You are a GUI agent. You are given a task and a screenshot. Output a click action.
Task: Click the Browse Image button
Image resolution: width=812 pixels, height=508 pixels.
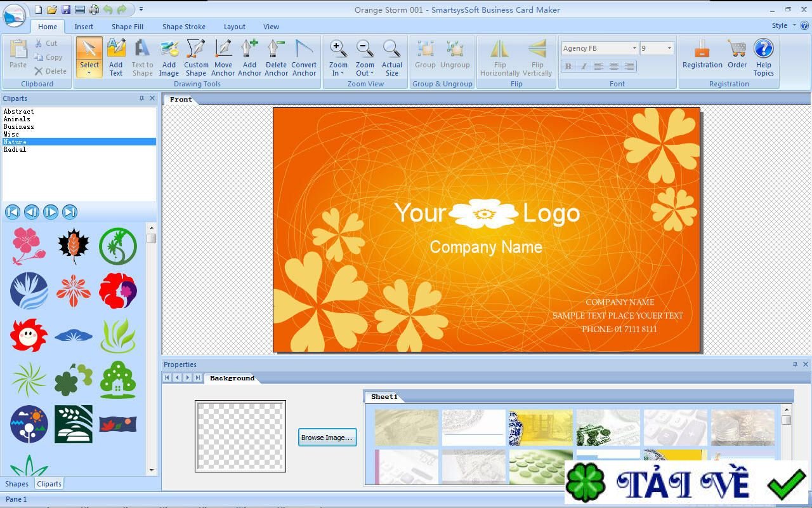pos(327,437)
